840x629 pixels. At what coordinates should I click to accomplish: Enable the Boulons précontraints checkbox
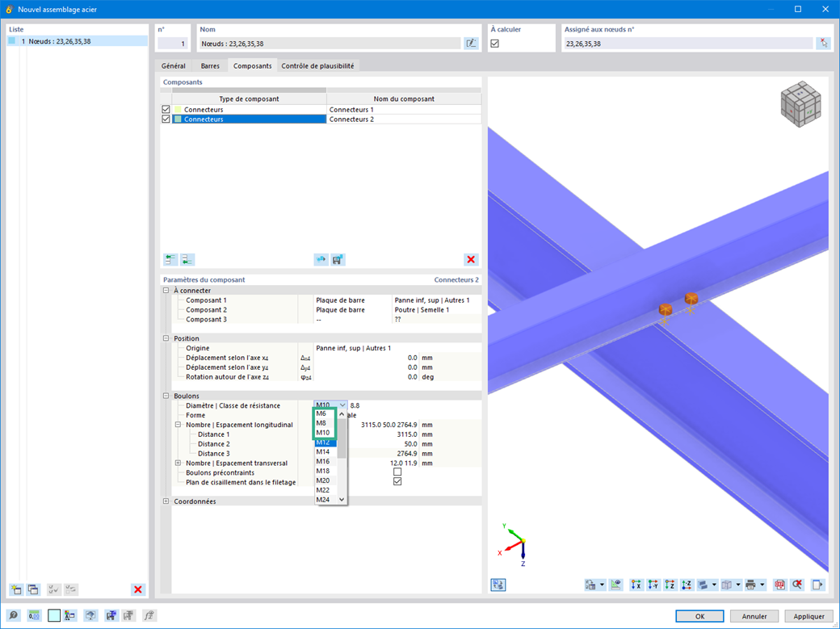[397, 472]
